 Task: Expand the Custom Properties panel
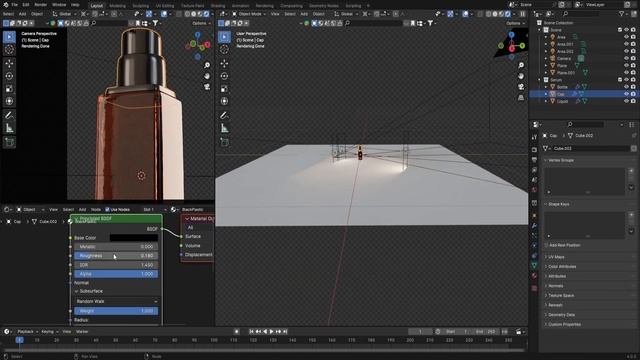tap(564, 324)
